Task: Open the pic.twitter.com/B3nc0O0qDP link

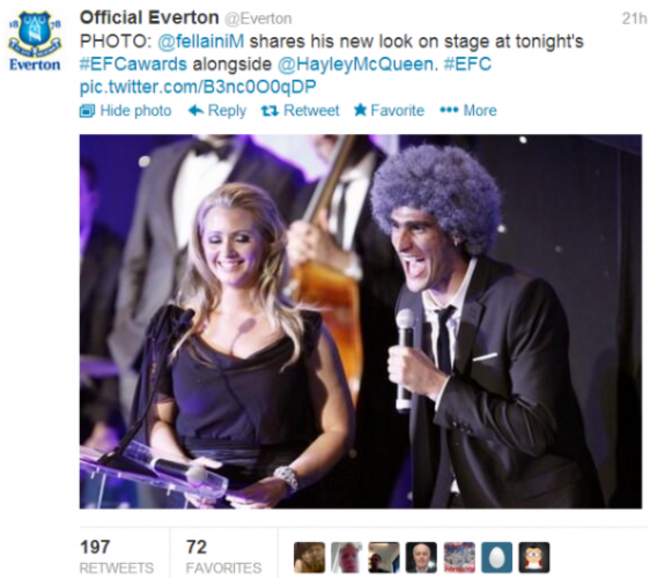Action: coord(198,87)
